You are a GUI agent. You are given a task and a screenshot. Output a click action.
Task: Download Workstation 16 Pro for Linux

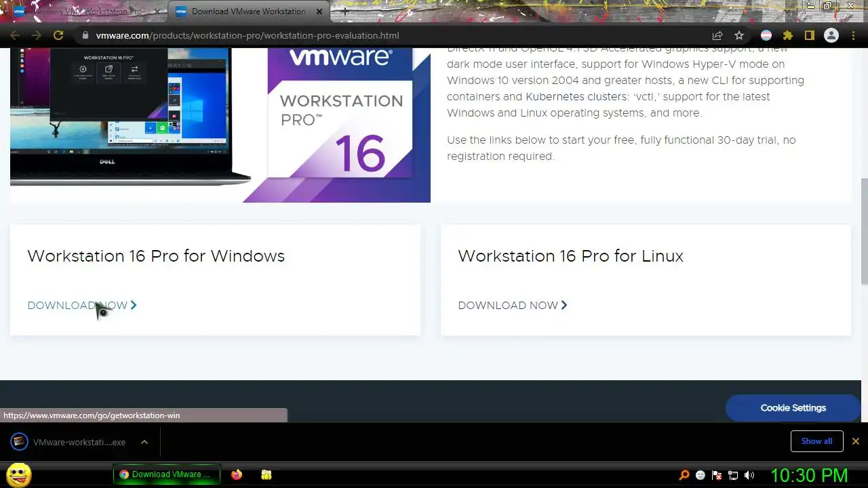coord(513,306)
